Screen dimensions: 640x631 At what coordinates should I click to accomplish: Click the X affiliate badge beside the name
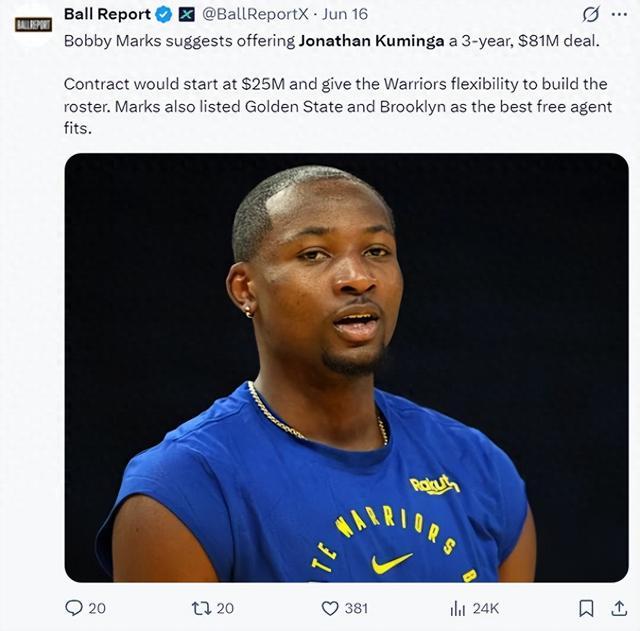tap(186, 14)
